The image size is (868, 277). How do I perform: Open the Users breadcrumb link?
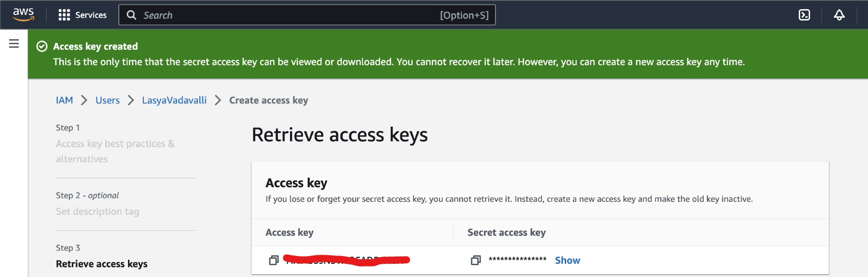(x=107, y=100)
